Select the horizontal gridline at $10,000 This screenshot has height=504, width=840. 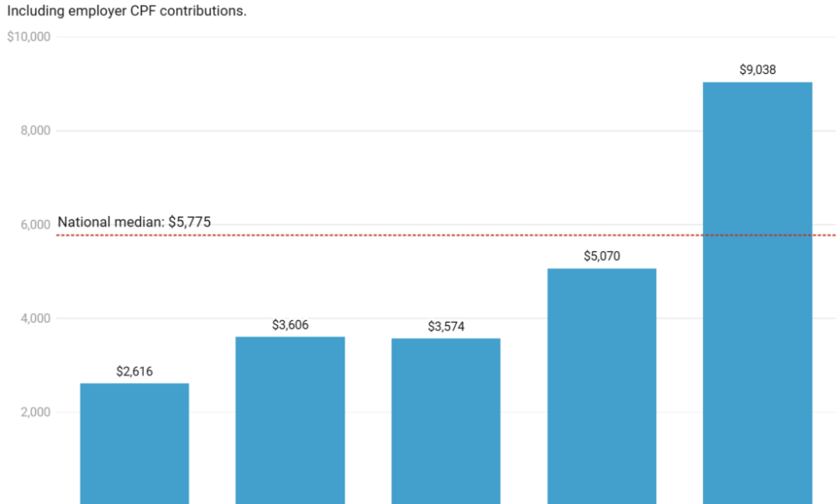tap(420, 37)
